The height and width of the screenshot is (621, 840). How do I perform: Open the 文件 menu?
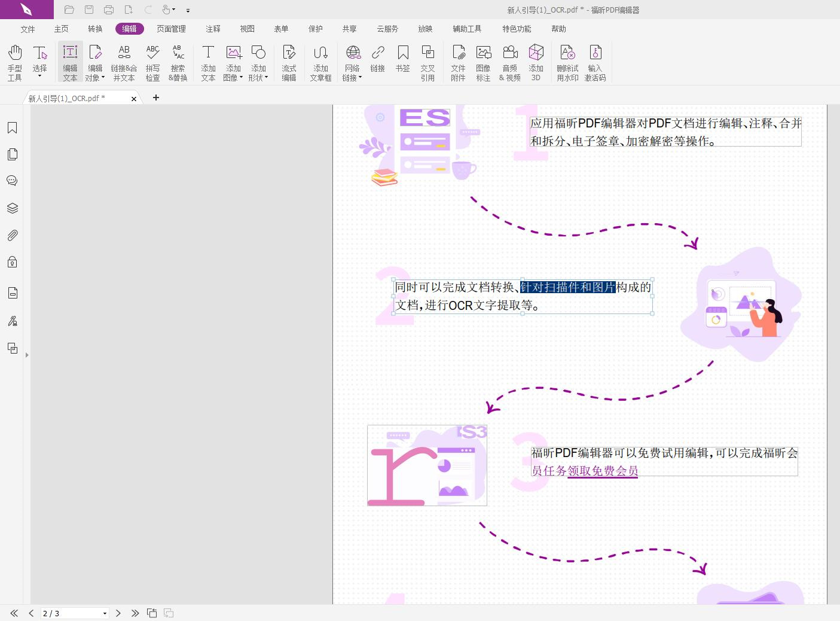28,28
